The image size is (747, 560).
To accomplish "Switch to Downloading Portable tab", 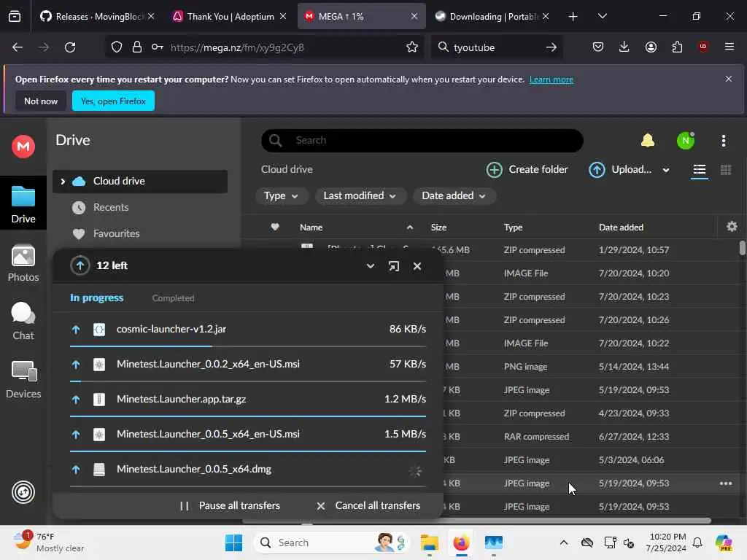I will pyautogui.click(x=492, y=17).
